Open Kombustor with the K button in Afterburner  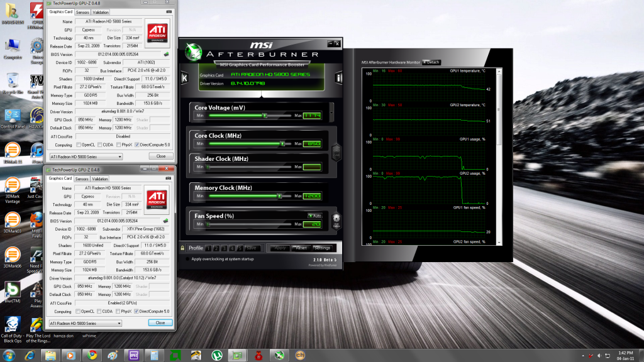click(184, 78)
